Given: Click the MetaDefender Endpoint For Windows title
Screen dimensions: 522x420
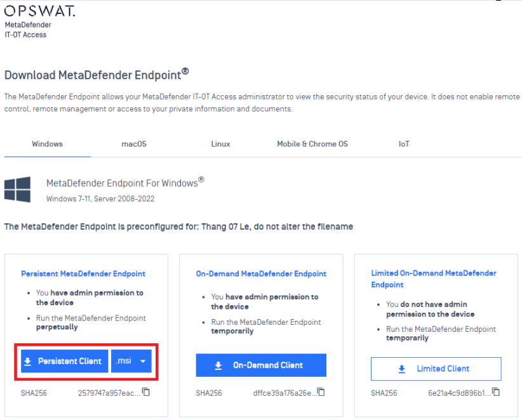Looking at the screenshot, I should coord(125,183).
